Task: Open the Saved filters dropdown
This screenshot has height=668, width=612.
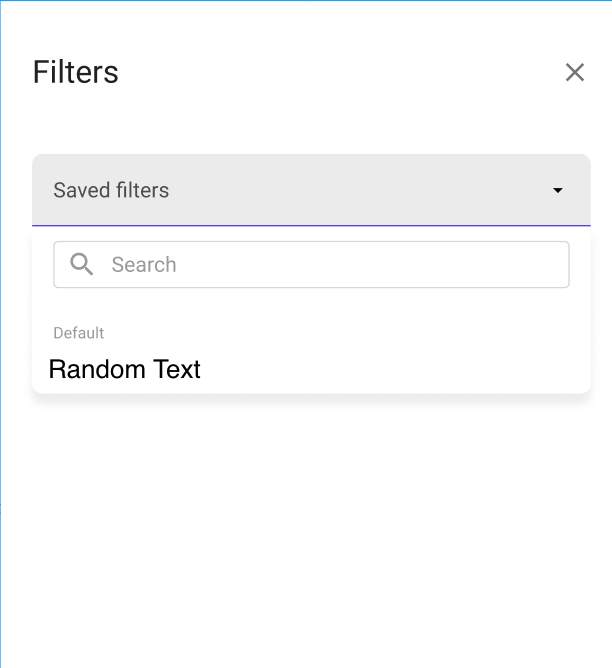Action: [310, 190]
